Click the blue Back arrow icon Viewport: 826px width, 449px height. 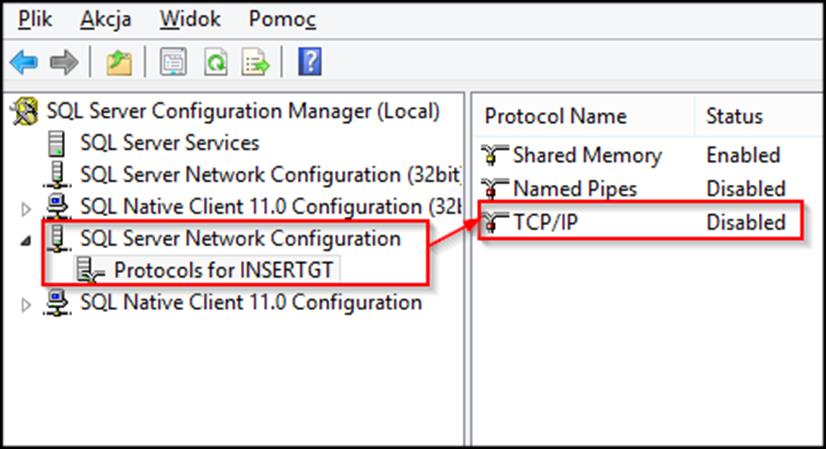24,62
